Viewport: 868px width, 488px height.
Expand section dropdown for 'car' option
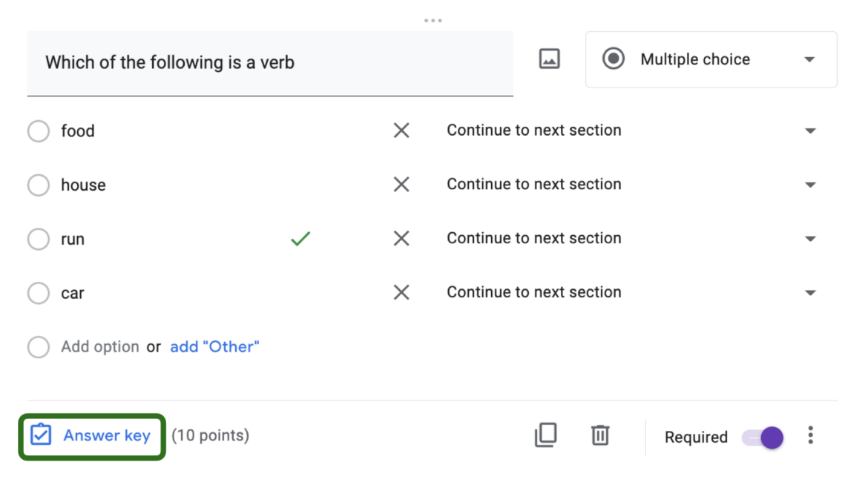[810, 293]
